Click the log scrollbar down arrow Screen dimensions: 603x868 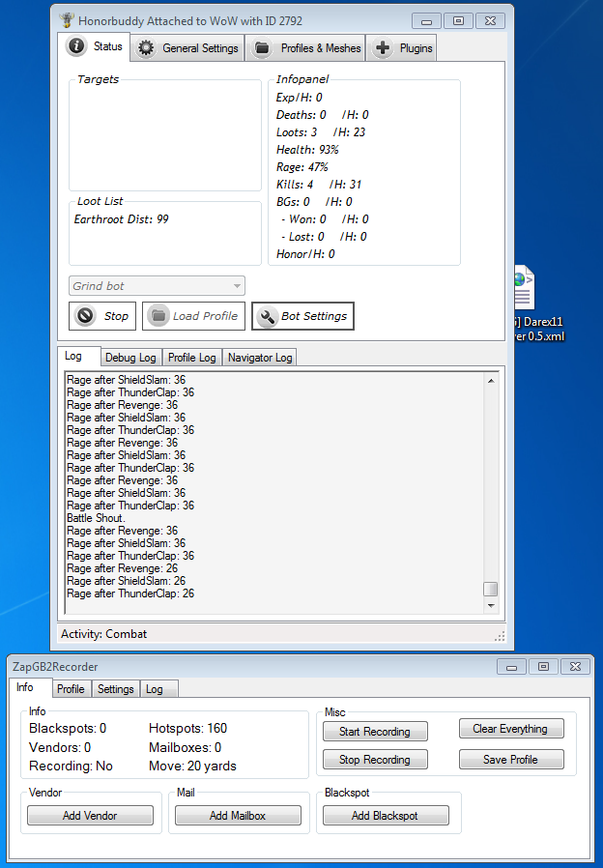tap(491, 606)
